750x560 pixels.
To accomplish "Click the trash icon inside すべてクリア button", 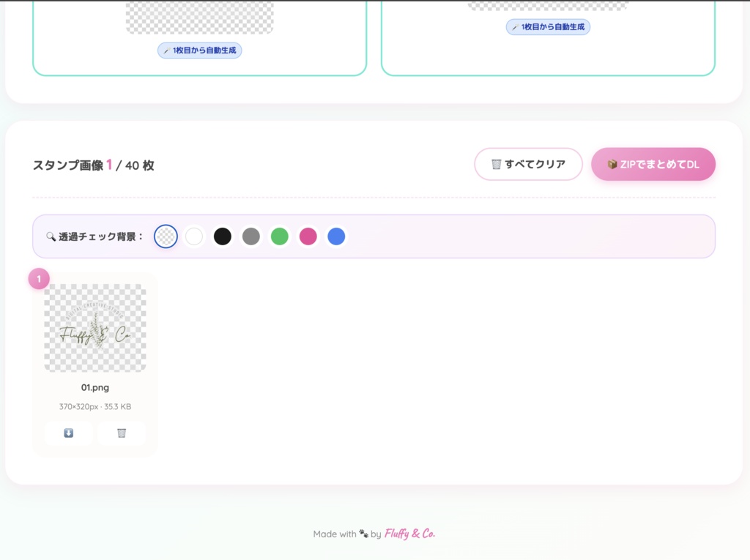I will [495, 164].
